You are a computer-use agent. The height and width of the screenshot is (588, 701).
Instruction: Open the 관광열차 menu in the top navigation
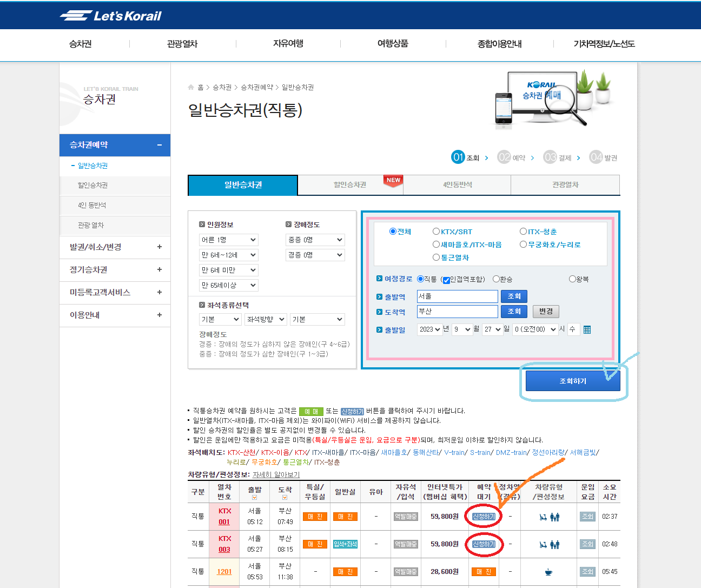[182, 44]
